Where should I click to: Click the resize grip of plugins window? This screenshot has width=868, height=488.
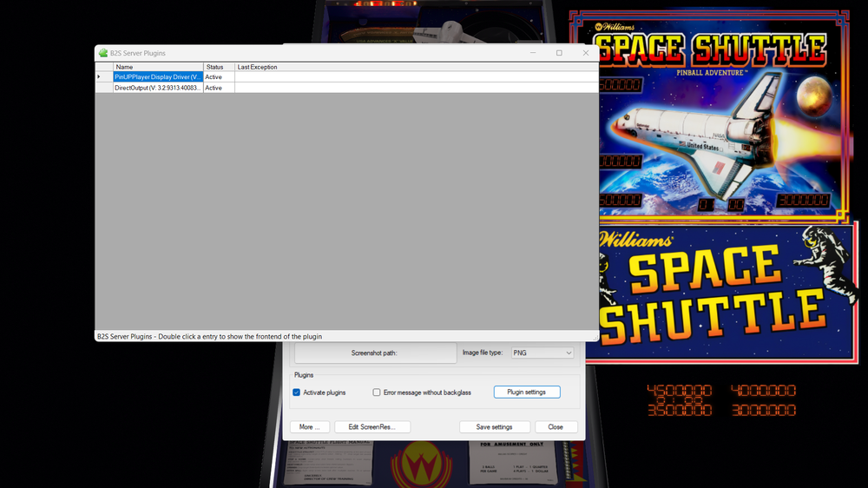point(595,338)
